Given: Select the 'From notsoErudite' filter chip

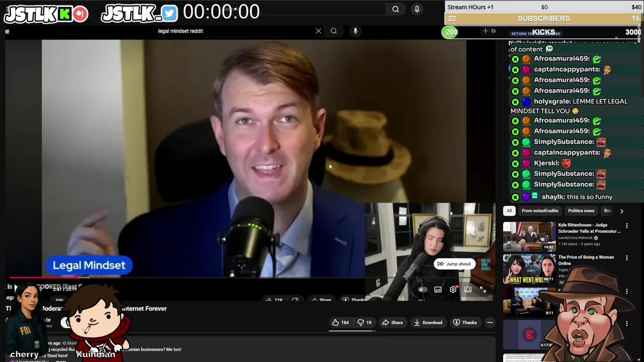Looking at the screenshot, I should tap(540, 211).
